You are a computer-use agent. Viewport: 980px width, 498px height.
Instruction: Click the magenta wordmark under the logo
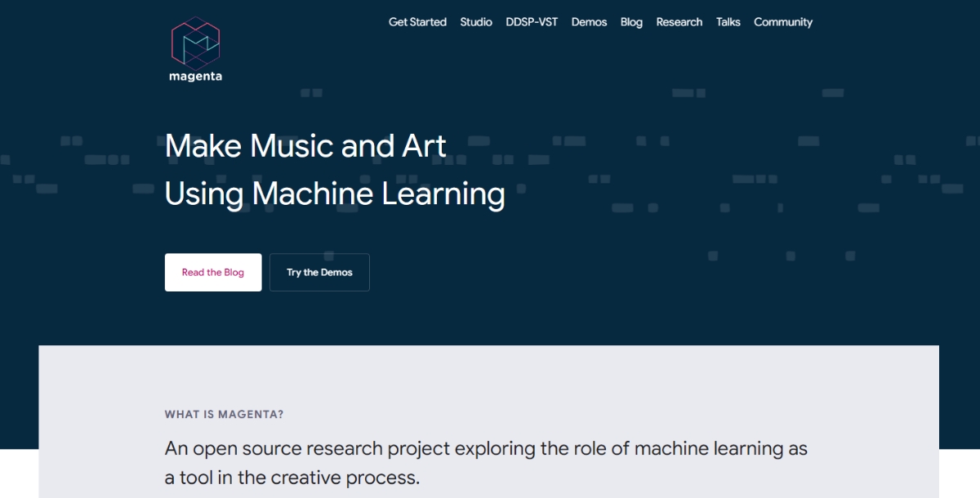(195, 77)
